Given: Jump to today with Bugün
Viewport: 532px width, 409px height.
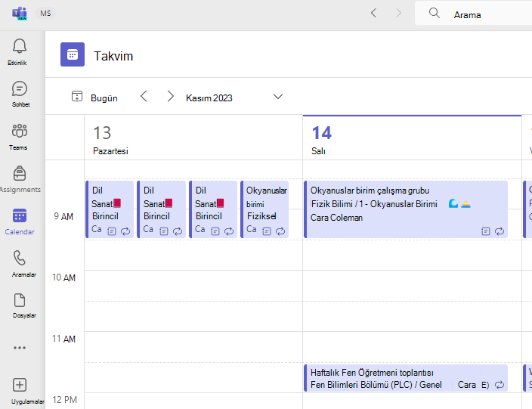Looking at the screenshot, I should pyautogui.click(x=104, y=98).
